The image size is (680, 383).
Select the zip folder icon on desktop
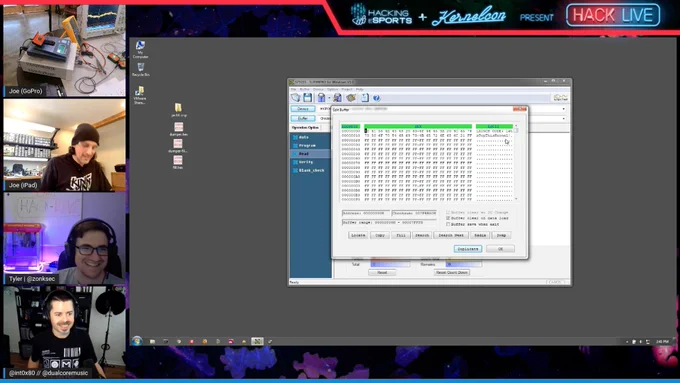(178, 110)
